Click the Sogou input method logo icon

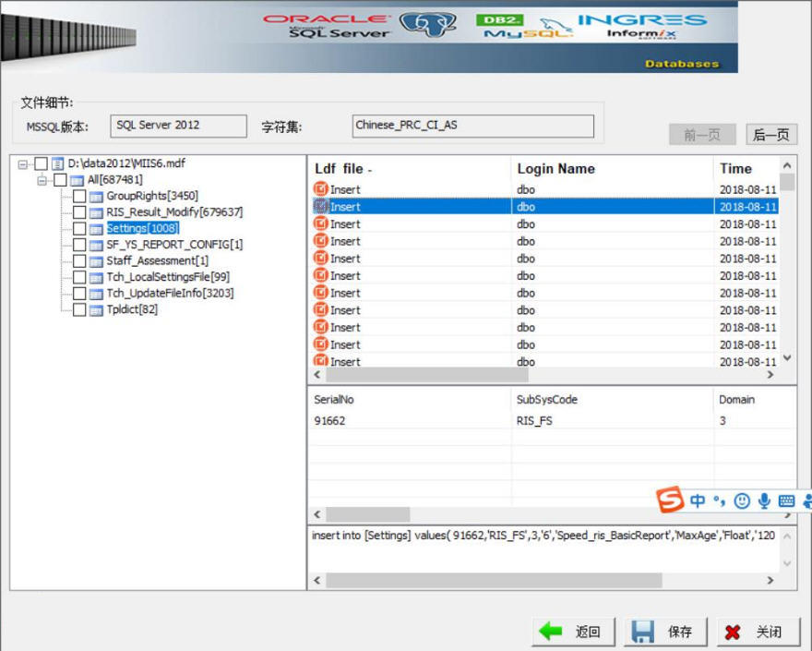point(671,500)
